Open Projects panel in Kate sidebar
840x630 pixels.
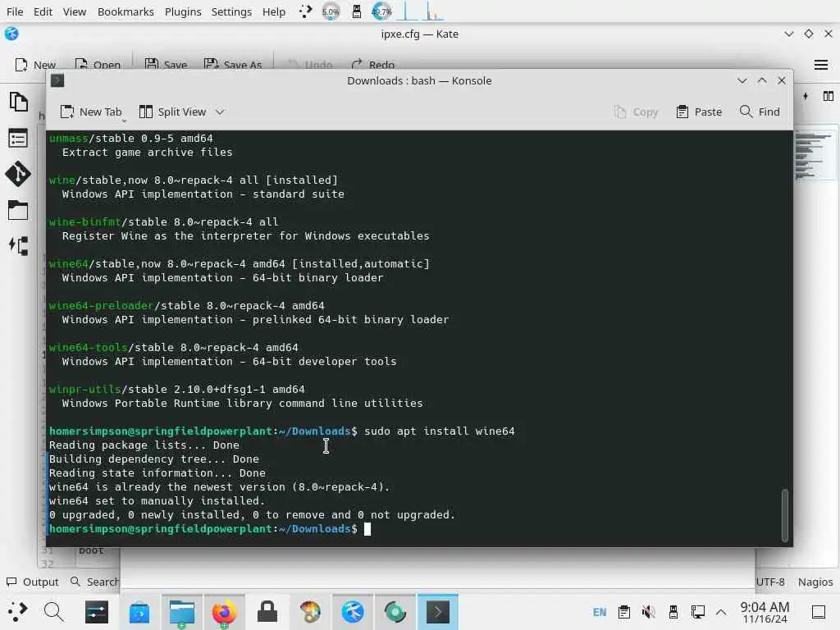(x=18, y=246)
